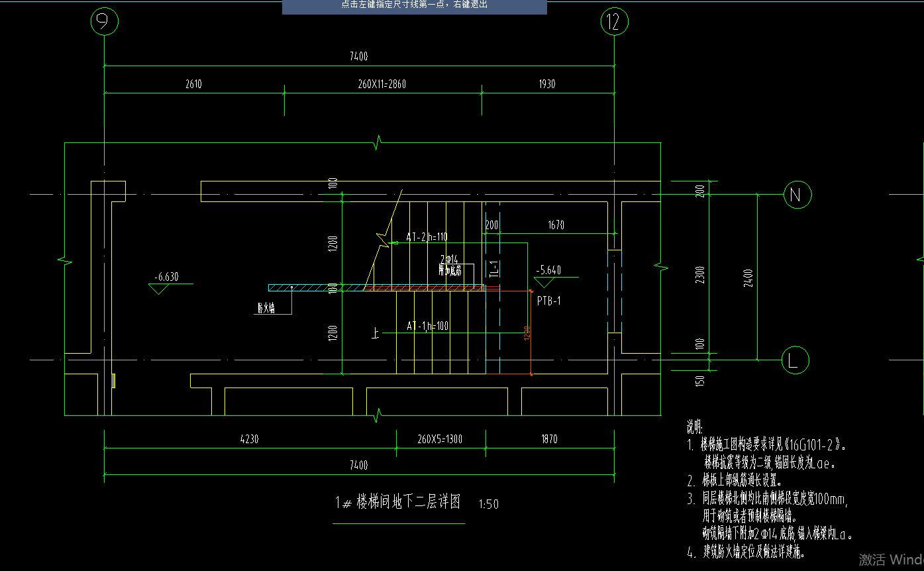Click the 上 stair direction label
The height and width of the screenshot is (571, 924).
(x=376, y=335)
